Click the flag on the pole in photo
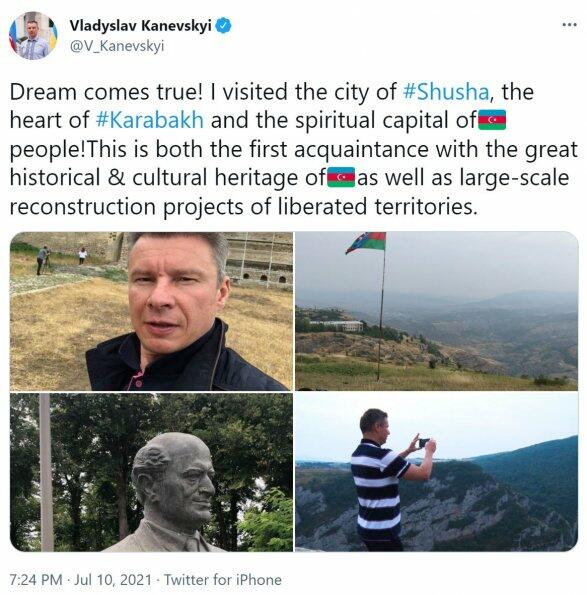This screenshot has width=587, height=595. click(x=366, y=242)
